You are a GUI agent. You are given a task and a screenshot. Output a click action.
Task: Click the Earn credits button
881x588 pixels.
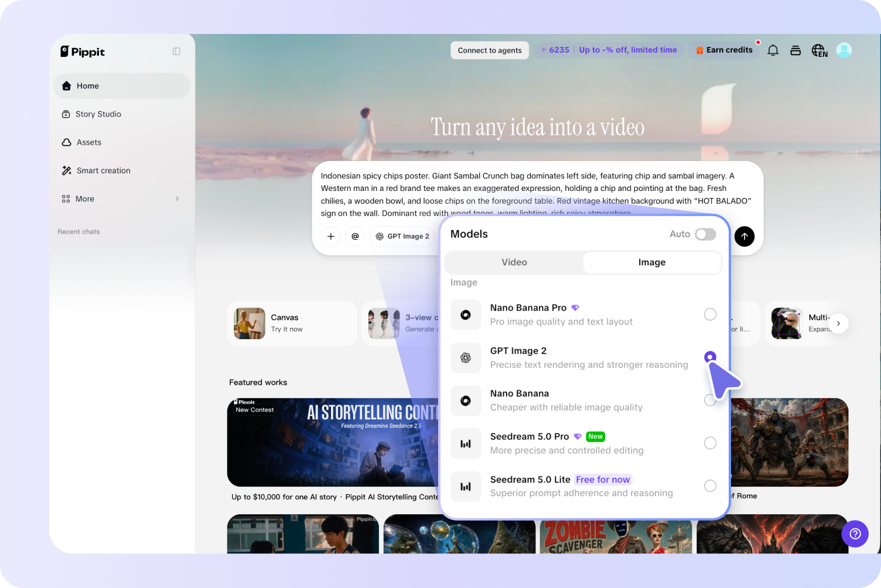click(724, 50)
